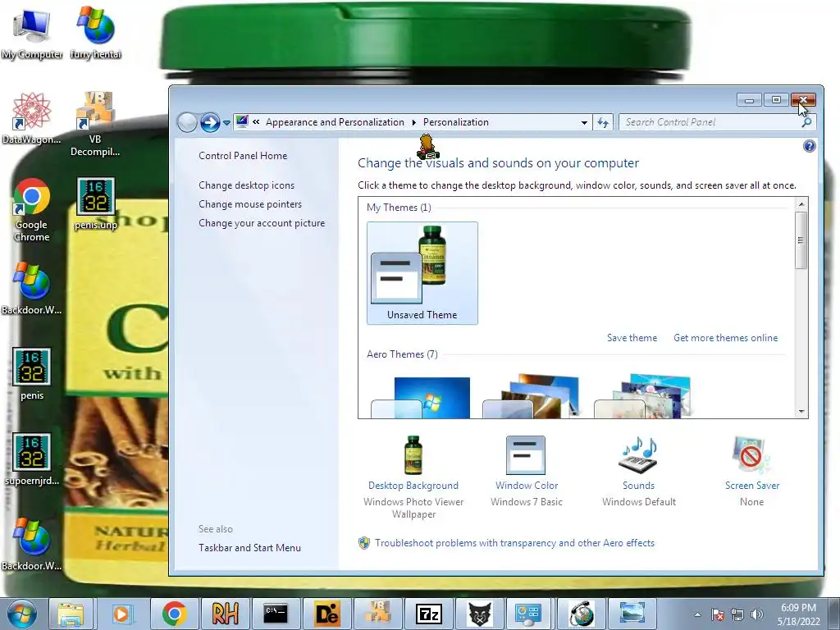
Task: Click the Action Center flag tray icon
Action: (x=718, y=614)
